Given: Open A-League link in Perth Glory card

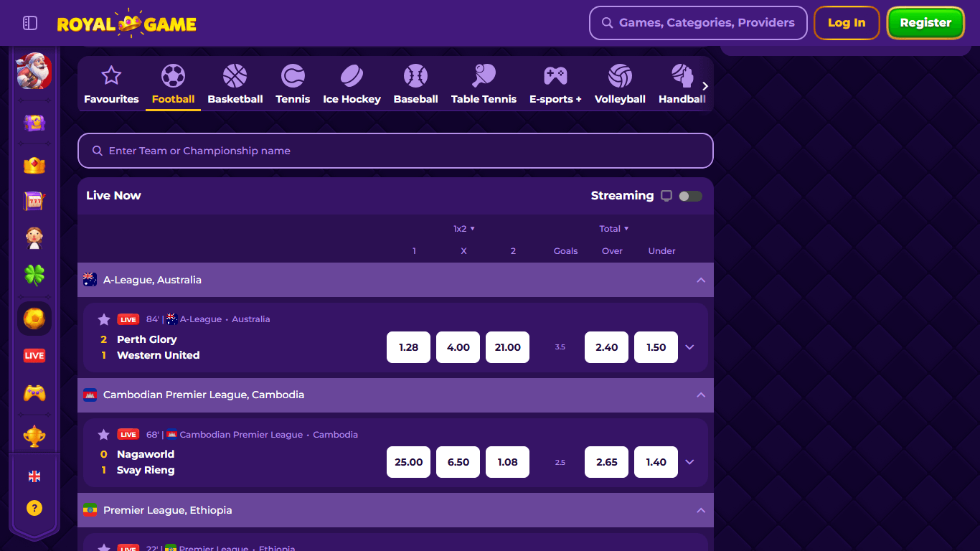Looking at the screenshot, I should 200,319.
